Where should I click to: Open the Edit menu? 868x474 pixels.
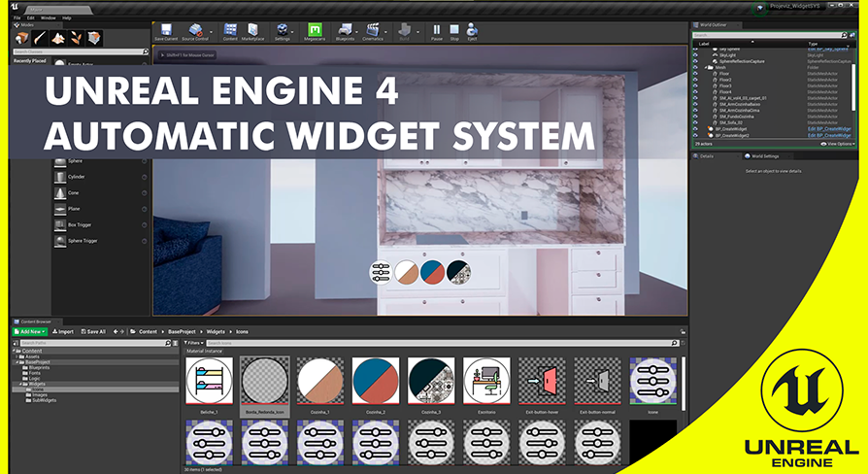(31, 17)
